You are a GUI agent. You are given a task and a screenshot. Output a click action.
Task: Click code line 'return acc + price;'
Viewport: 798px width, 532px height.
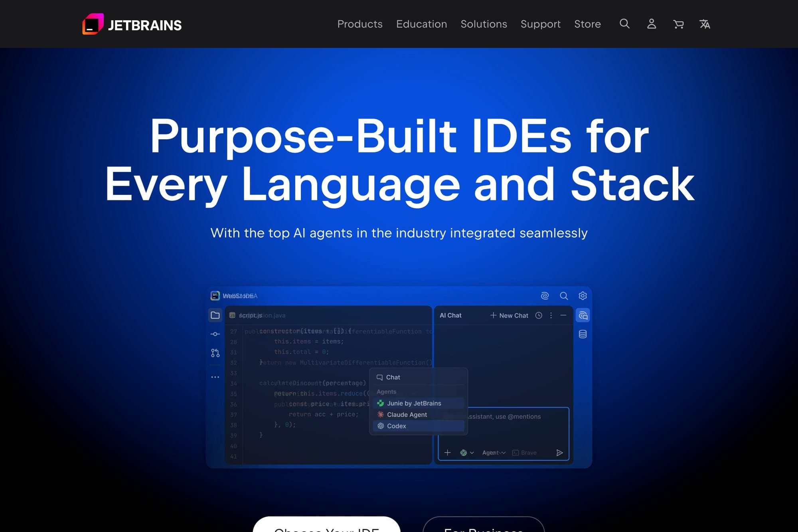[x=324, y=414]
